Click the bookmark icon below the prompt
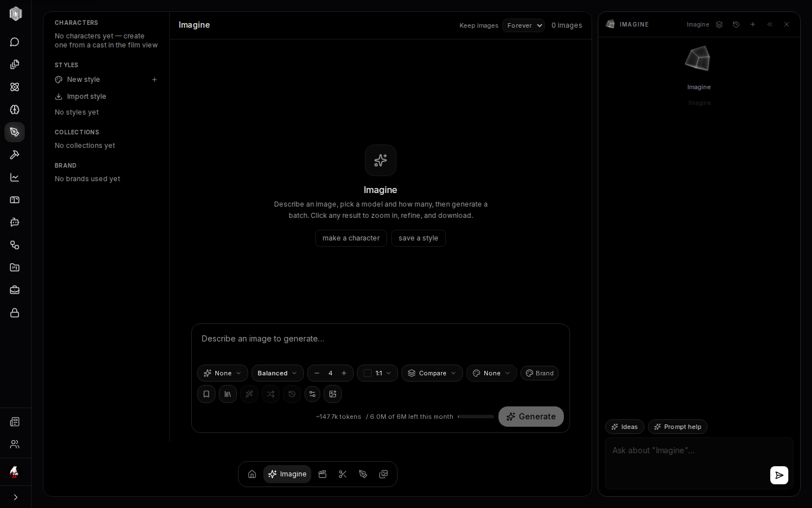Screen dimensions: 812x508 tap(206, 394)
